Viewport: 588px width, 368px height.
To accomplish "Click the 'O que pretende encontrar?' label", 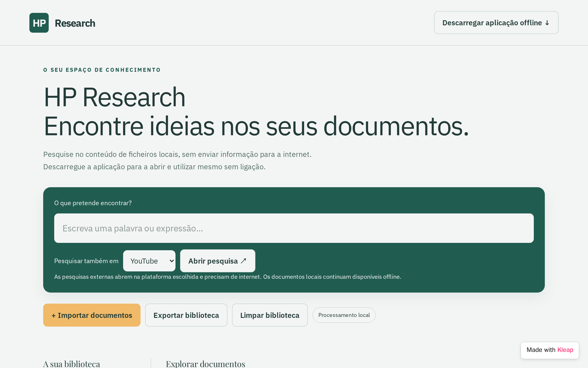I will pos(93,203).
